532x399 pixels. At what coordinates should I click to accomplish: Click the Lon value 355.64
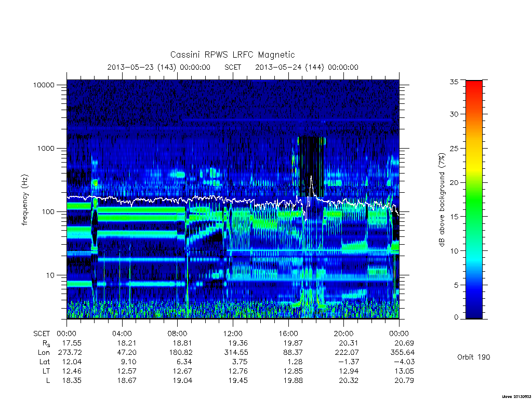point(403,353)
